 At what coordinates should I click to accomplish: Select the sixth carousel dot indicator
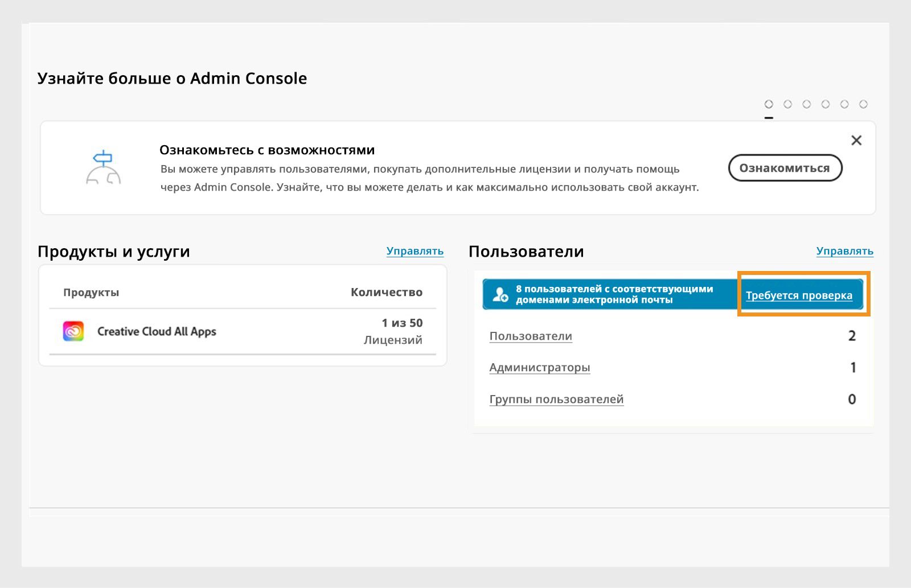(863, 104)
